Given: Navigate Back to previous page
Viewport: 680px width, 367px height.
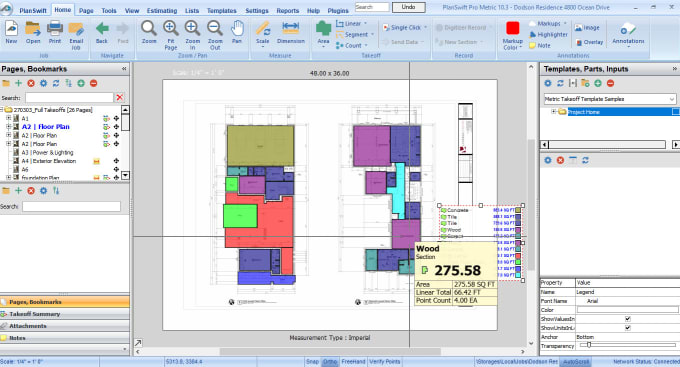Looking at the screenshot, I should pyautogui.click(x=102, y=33).
